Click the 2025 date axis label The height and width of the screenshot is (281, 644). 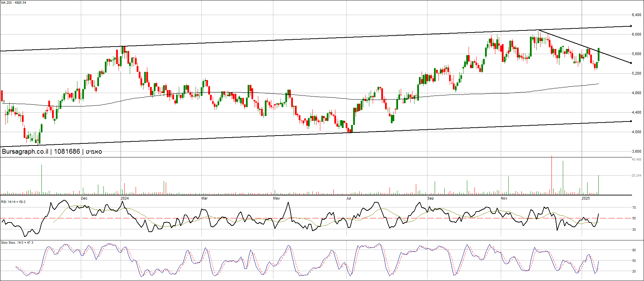coord(586,198)
